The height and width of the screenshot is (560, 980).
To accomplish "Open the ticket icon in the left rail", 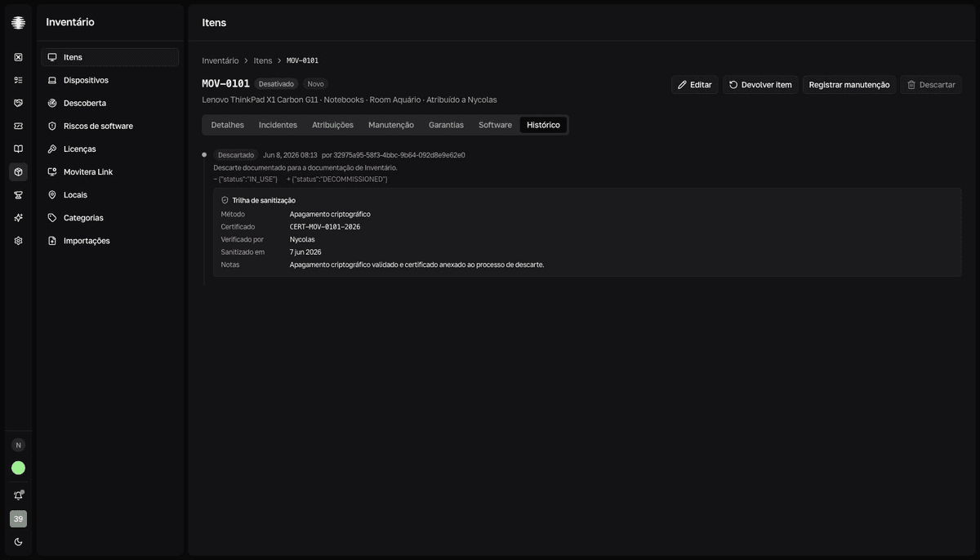I will point(18,126).
